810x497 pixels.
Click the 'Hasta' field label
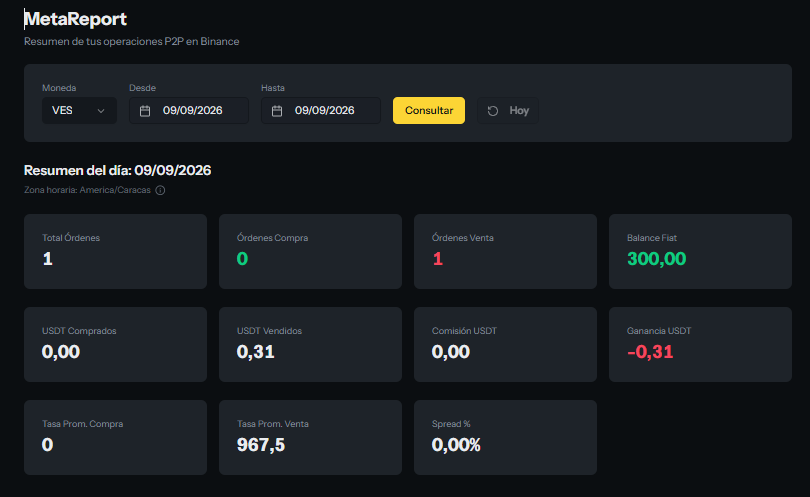pos(273,88)
